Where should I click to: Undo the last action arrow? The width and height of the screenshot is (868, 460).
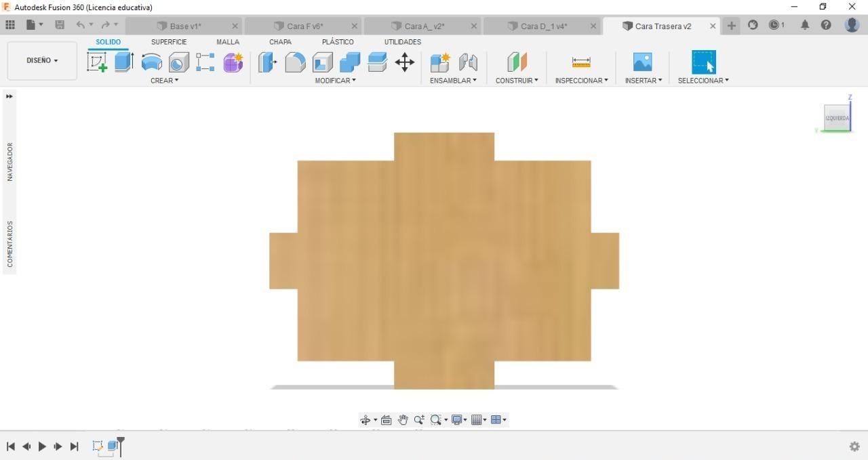click(x=81, y=25)
